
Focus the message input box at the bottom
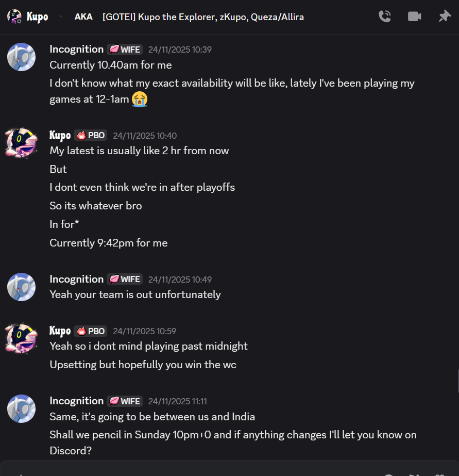click(206, 470)
